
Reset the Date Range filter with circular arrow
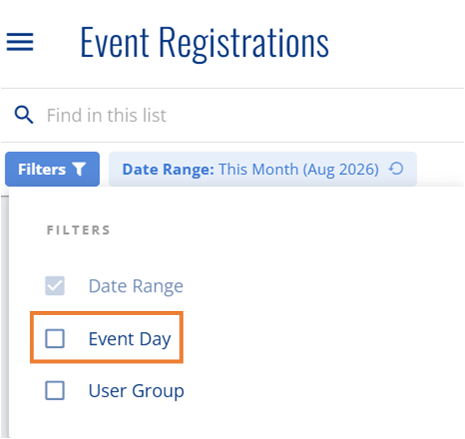point(396,169)
